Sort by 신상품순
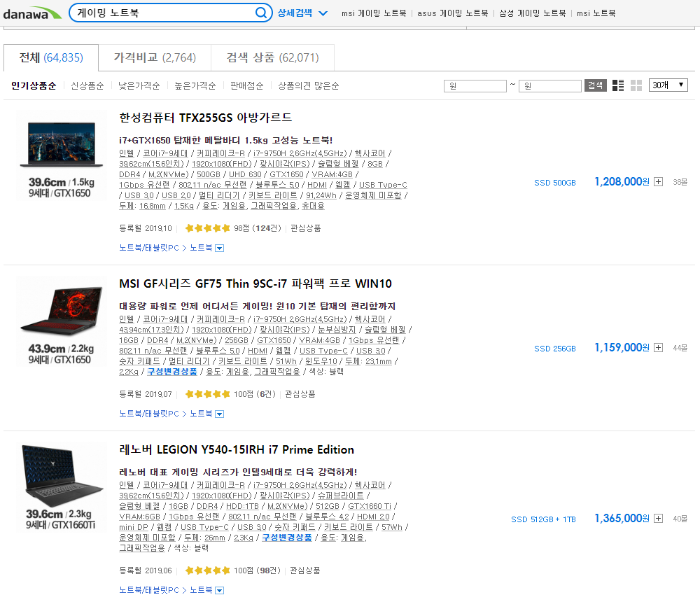Image resolution: width=700 pixels, height=602 pixels. (x=87, y=85)
